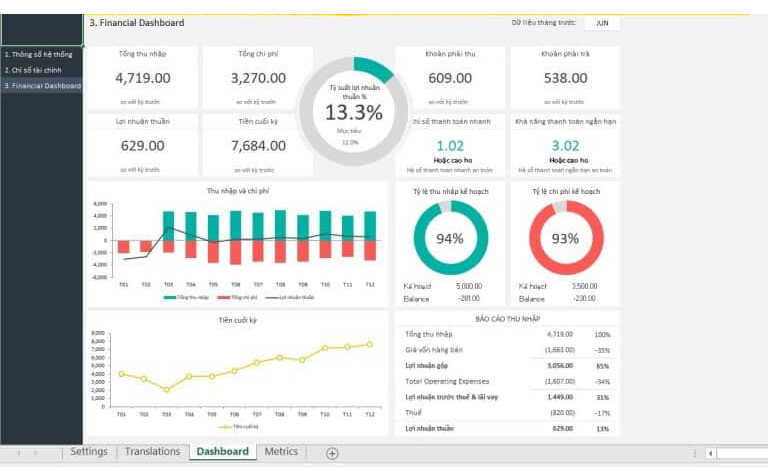Select the 7,684.00 ending cash value
The image size is (768, 467).
pyautogui.click(x=258, y=146)
